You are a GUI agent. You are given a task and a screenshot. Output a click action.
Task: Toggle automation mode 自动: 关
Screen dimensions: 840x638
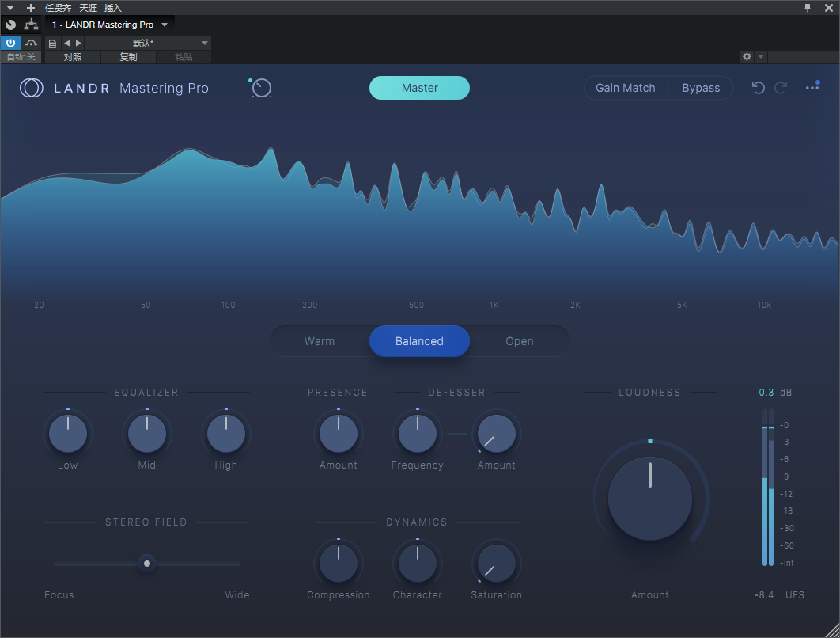click(21, 57)
